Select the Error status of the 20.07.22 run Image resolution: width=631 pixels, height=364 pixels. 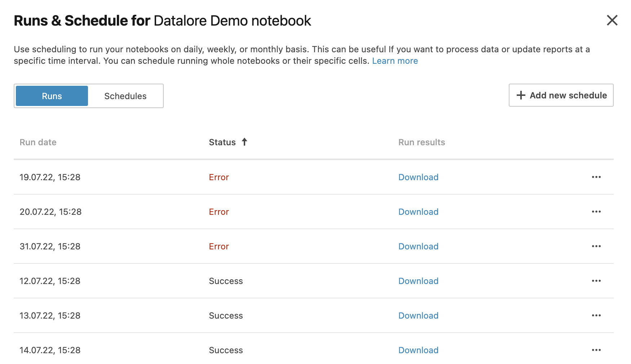[219, 212]
